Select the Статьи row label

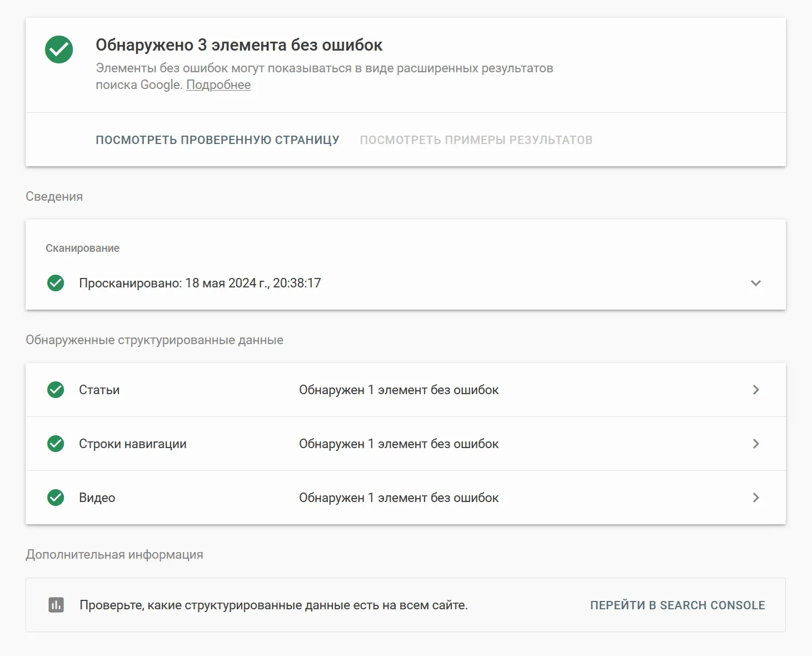[99, 390]
